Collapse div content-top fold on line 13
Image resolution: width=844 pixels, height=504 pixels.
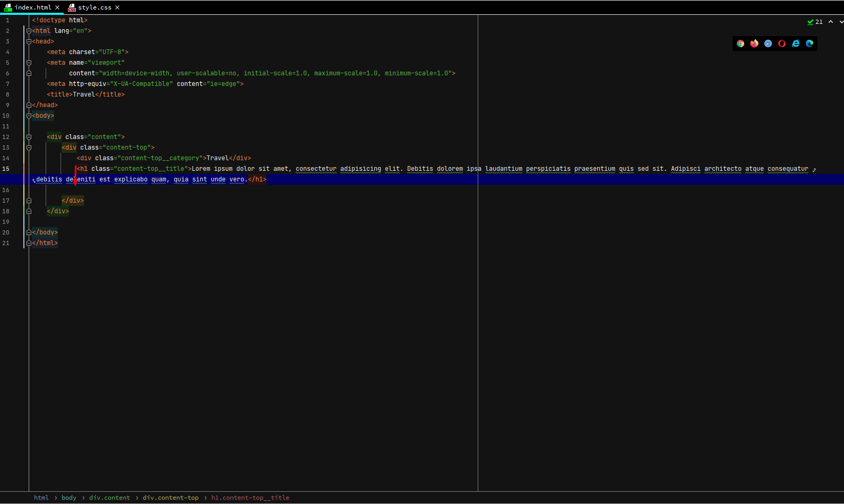pos(29,147)
